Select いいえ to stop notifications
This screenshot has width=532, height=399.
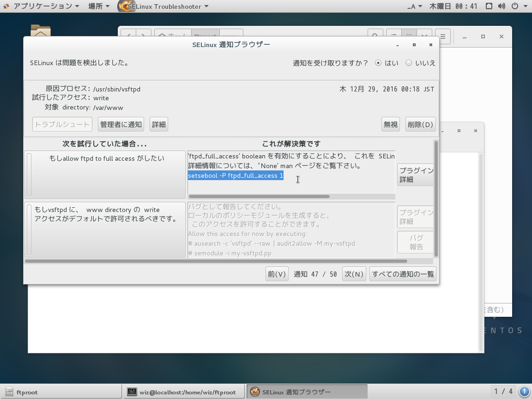pyautogui.click(x=420, y=63)
